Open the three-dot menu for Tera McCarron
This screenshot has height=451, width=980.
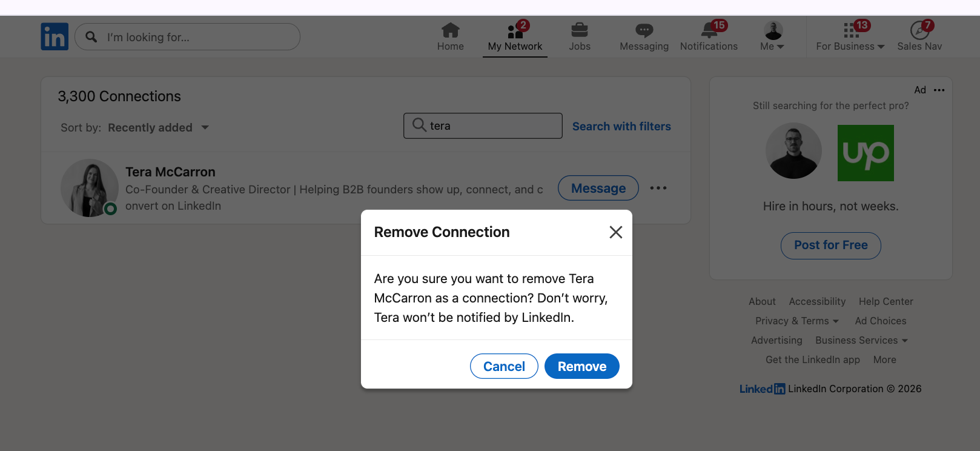point(658,188)
